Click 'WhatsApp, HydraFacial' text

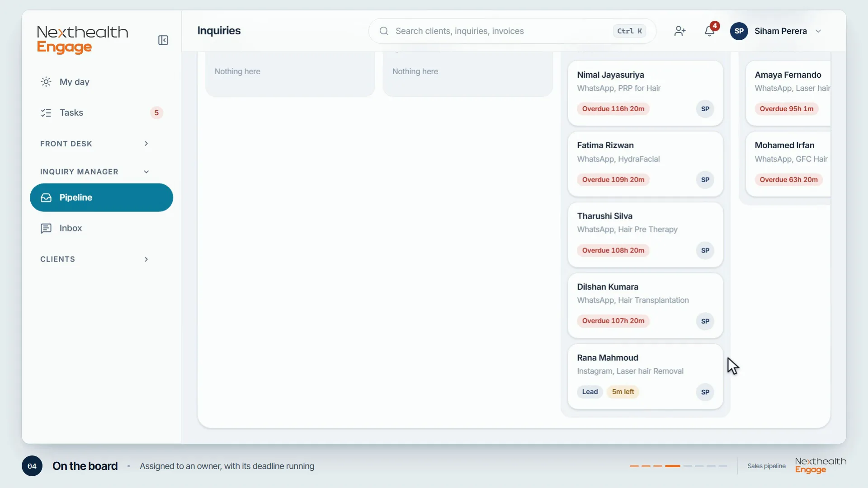618,159
